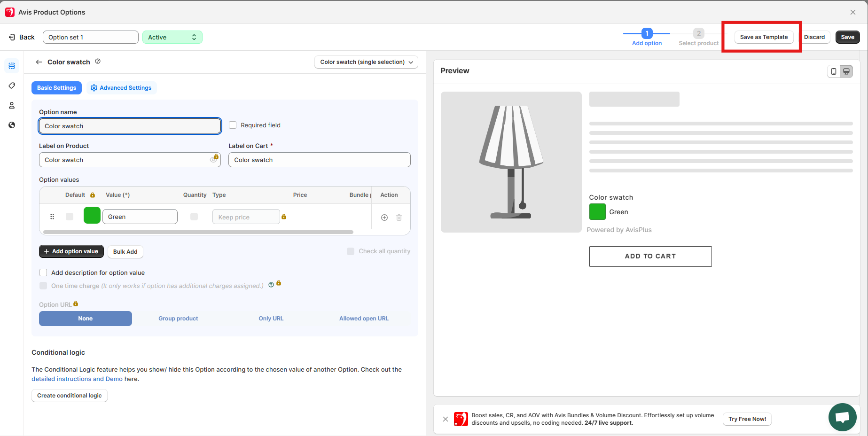The image size is (868, 436).
Task: Click the green color swatch for Green value
Action: pyautogui.click(x=92, y=216)
